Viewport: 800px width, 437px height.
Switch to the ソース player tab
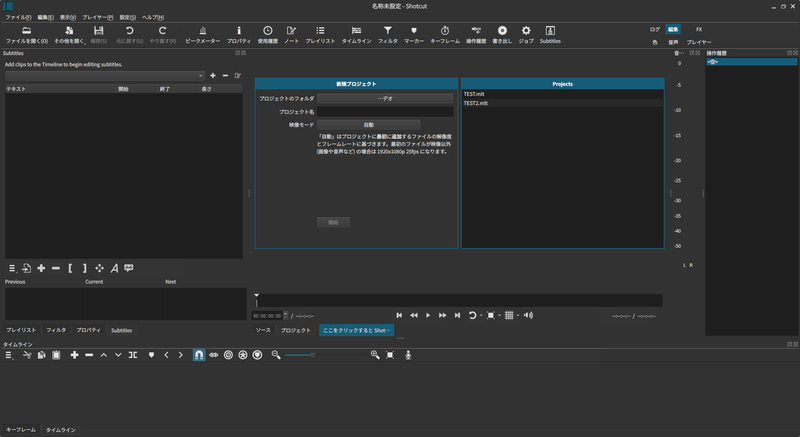click(263, 330)
